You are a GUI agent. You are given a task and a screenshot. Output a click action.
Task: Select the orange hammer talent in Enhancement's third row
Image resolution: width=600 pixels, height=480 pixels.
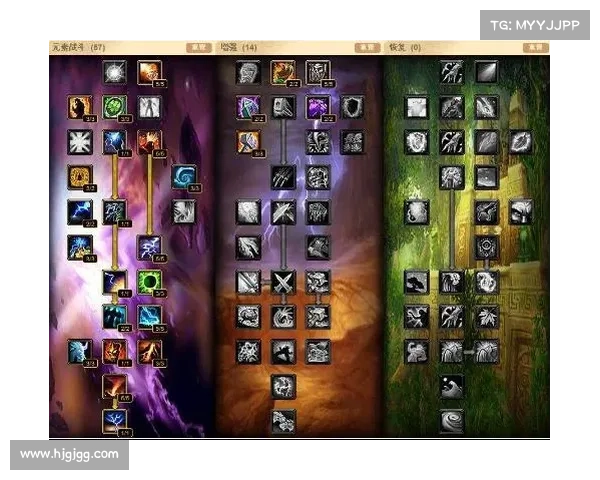pyautogui.click(x=248, y=142)
